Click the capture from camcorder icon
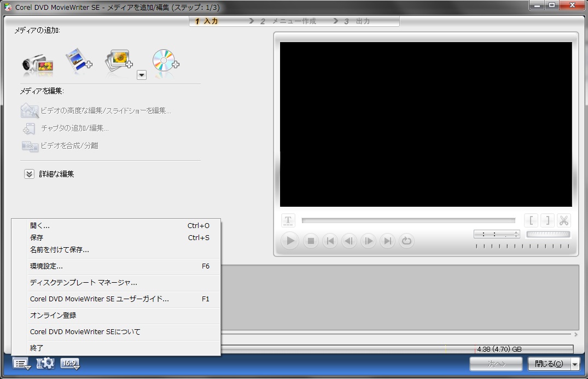 coord(38,65)
